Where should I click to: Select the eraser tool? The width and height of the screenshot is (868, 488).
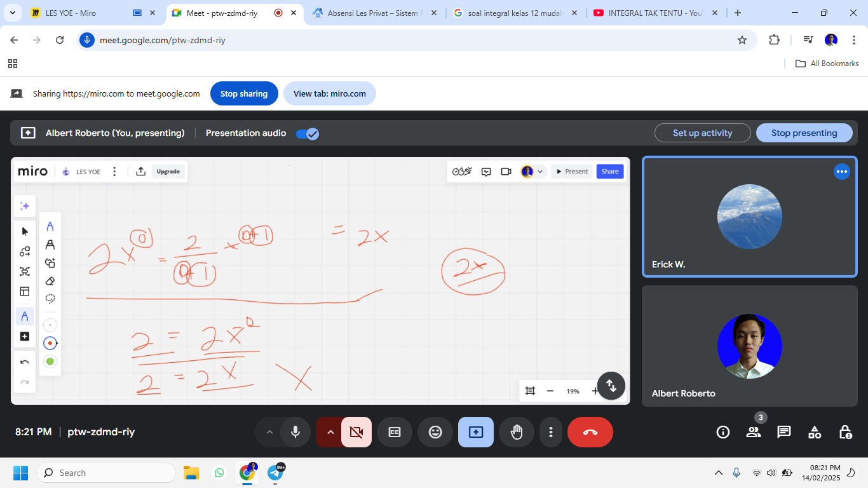(x=50, y=281)
